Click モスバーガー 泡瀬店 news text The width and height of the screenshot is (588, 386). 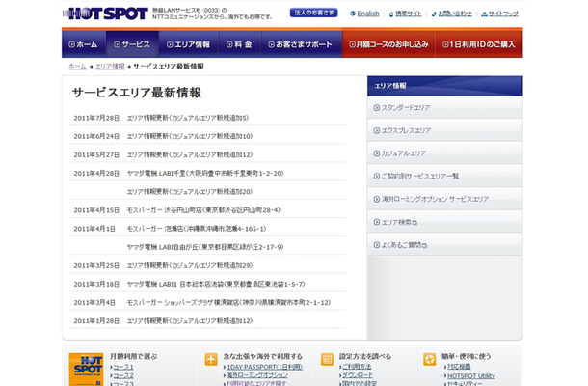point(197,229)
